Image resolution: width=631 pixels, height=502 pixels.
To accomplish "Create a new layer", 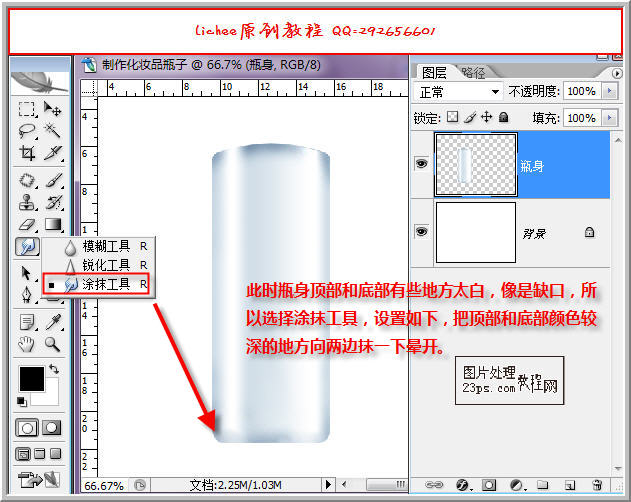I will coord(569,485).
